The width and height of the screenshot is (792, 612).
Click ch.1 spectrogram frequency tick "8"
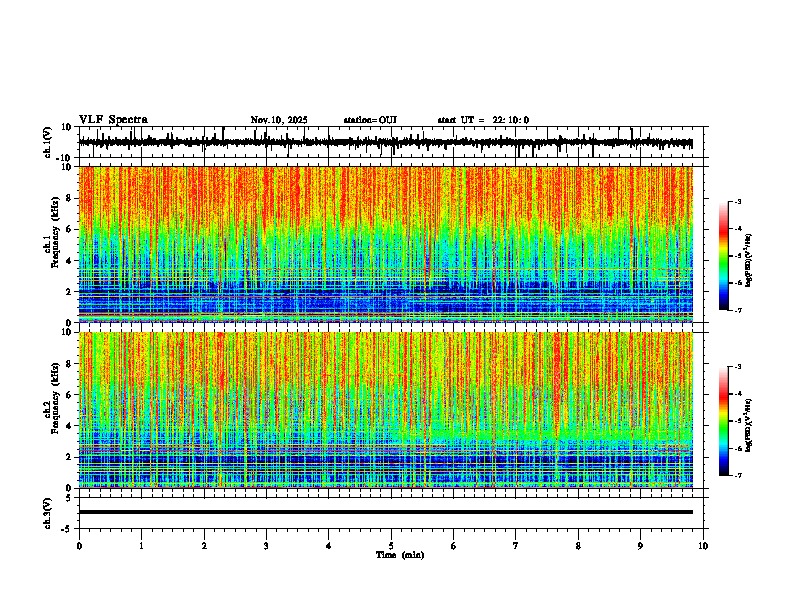pyautogui.click(x=70, y=198)
